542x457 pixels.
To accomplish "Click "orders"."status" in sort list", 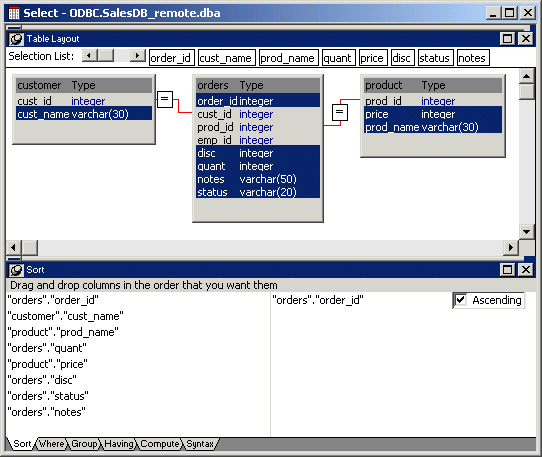I will tap(48, 396).
